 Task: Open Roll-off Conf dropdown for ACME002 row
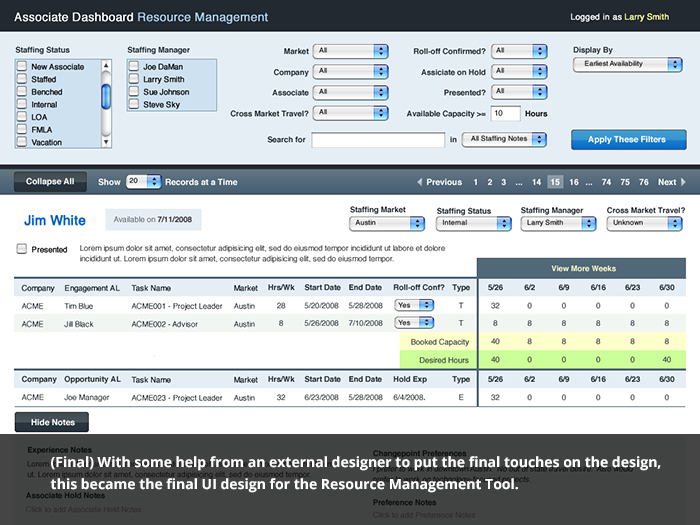(414, 322)
